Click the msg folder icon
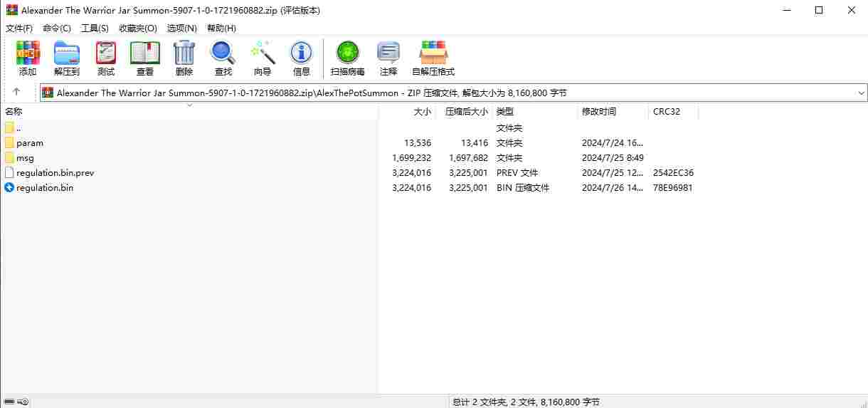 point(9,157)
